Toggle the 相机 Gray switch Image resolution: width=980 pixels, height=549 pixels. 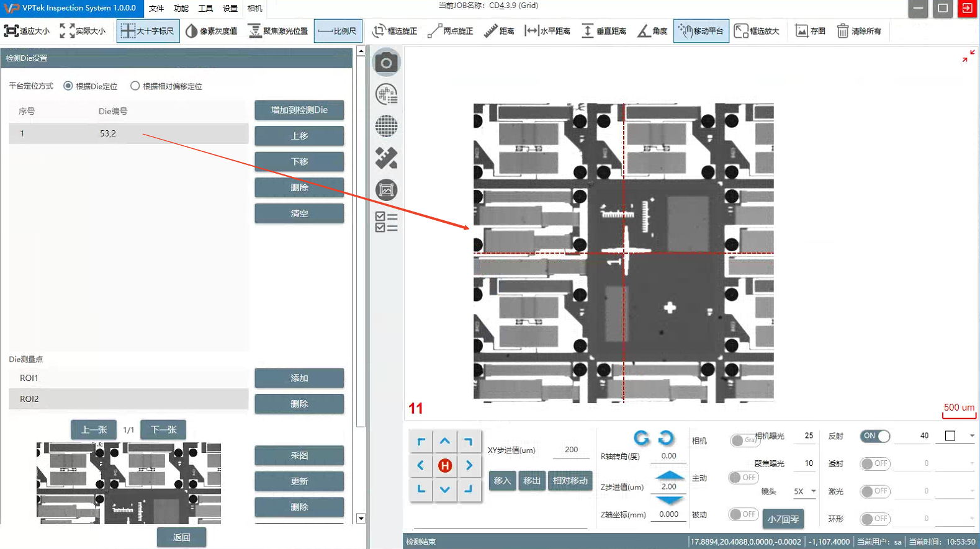tap(744, 440)
